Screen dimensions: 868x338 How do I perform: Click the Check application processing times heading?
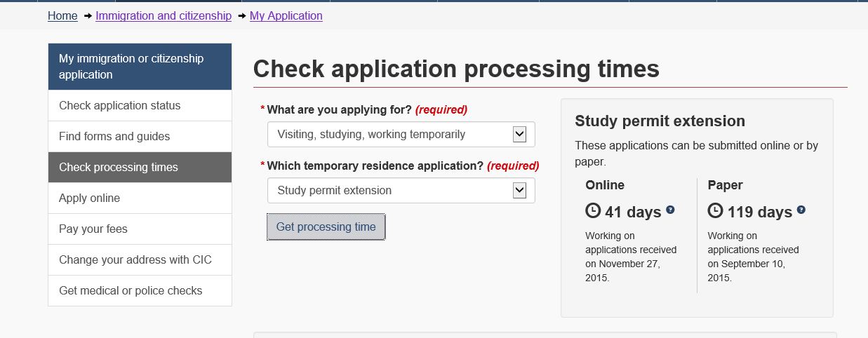click(x=456, y=69)
